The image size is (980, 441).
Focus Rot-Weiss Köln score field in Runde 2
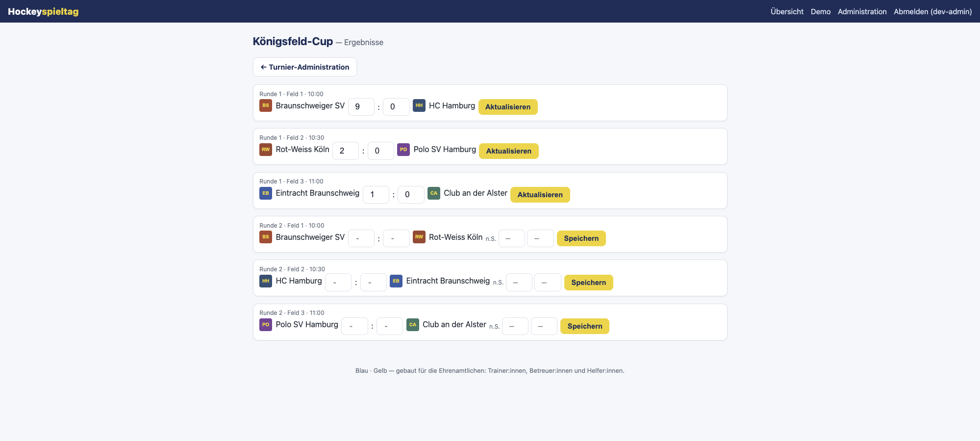pyautogui.click(x=396, y=238)
